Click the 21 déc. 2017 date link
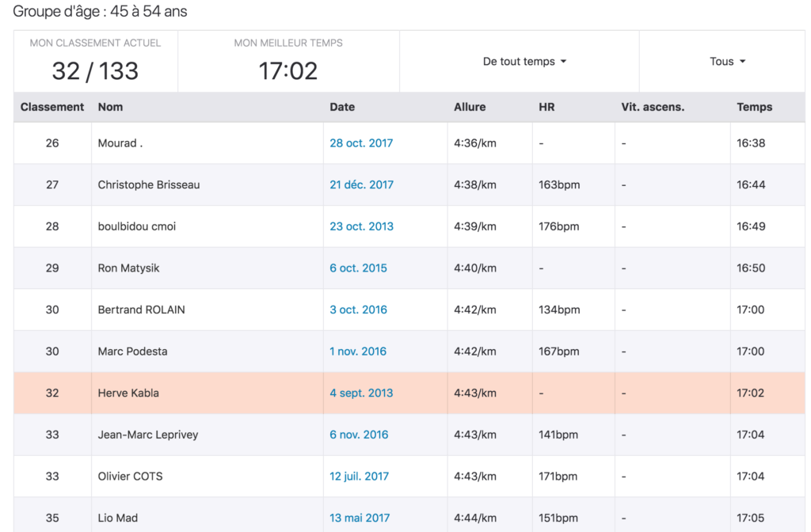The width and height of the screenshot is (811, 532). tap(361, 184)
